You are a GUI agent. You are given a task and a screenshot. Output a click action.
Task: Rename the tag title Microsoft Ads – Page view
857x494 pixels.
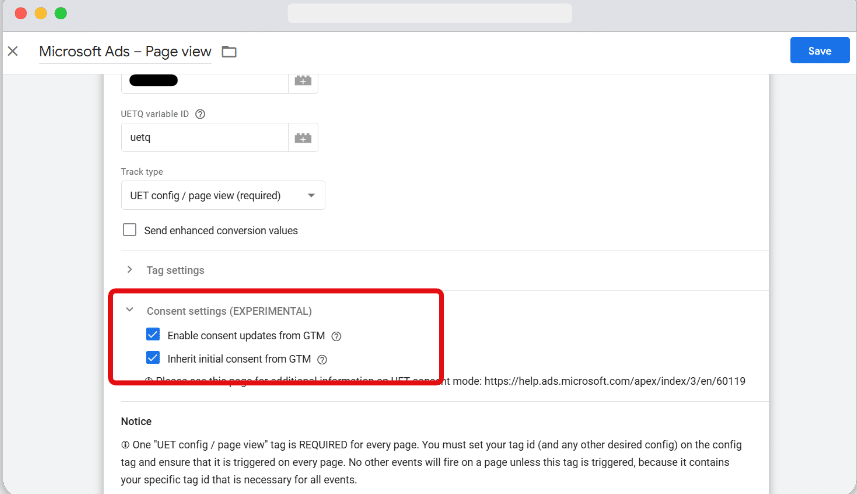(125, 51)
